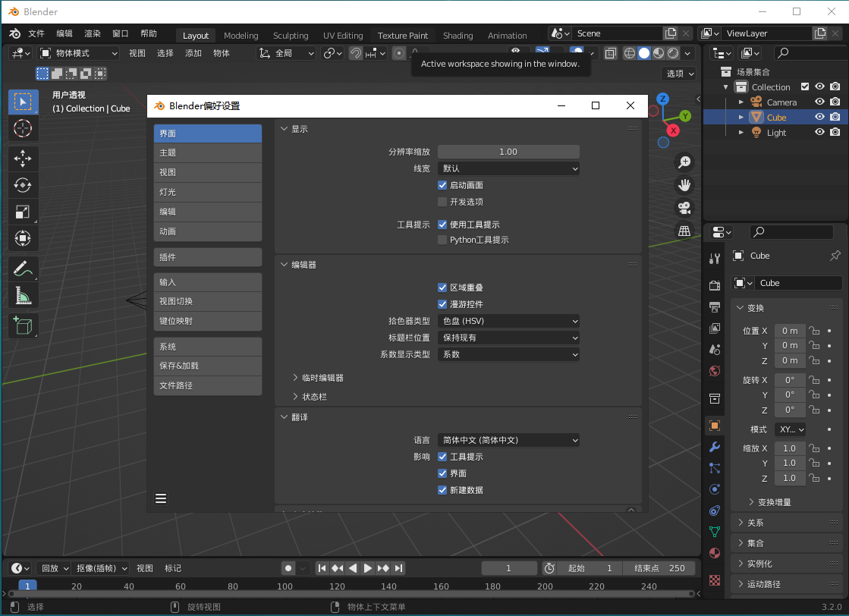Open the 拾色器类型 dropdown

508,321
